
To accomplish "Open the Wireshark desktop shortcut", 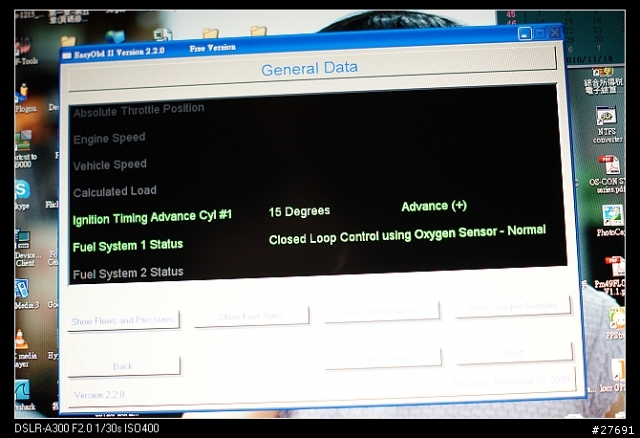I will pos(24,395).
